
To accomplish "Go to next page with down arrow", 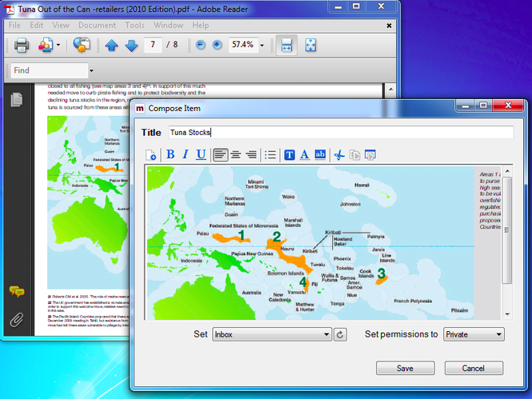I will click(131, 46).
